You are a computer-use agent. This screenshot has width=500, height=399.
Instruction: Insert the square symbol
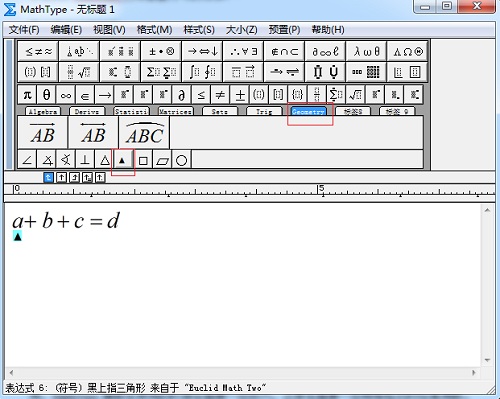(143, 160)
